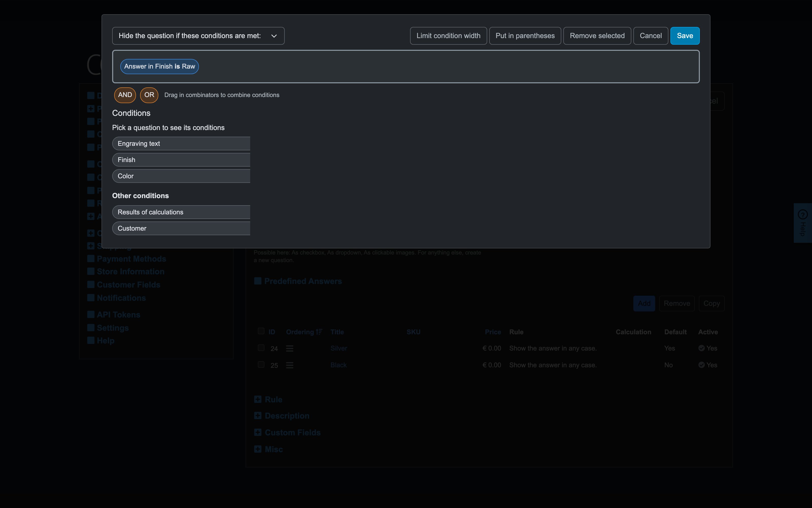Open the Hide the question conditions dropdown
812x508 pixels.
[x=198, y=36]
